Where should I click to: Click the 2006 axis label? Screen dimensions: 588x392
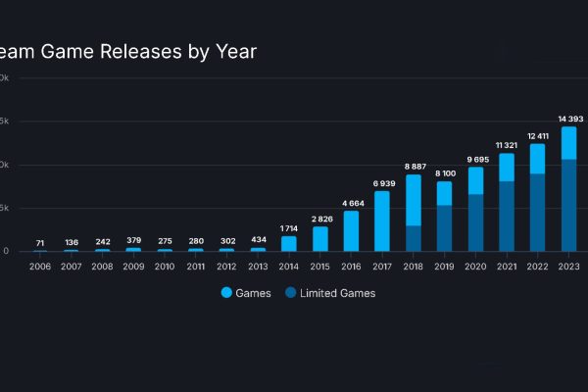[x=40, y=267]
